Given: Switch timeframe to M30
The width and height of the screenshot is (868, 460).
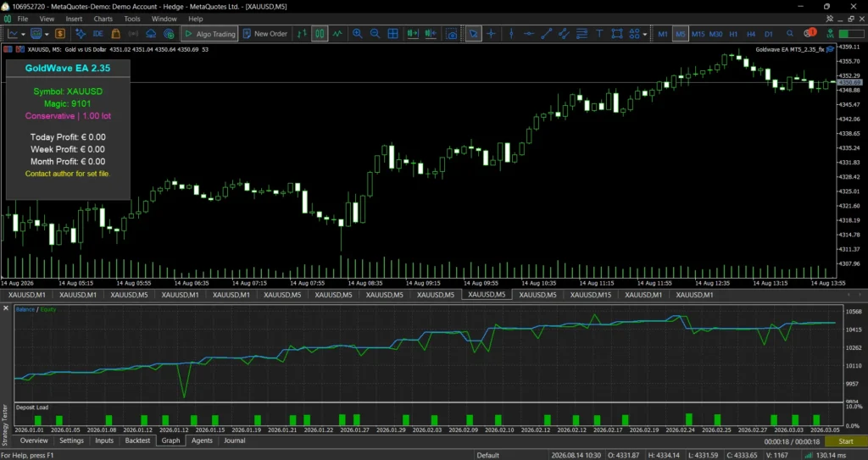Looking at the screenshot, I should 715,34.
